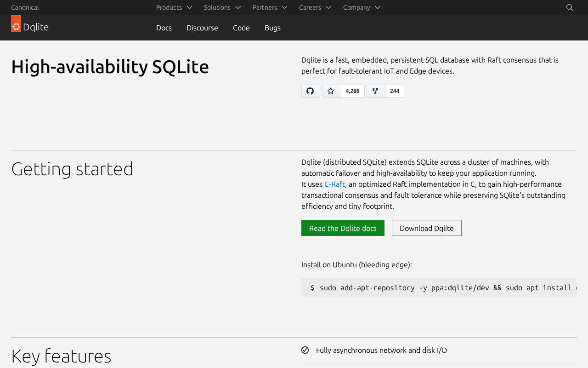Open the 4,288 stargazers count
Image resolution: width=588 pixels, height=368 pixels.
click(x=353, y=91)
